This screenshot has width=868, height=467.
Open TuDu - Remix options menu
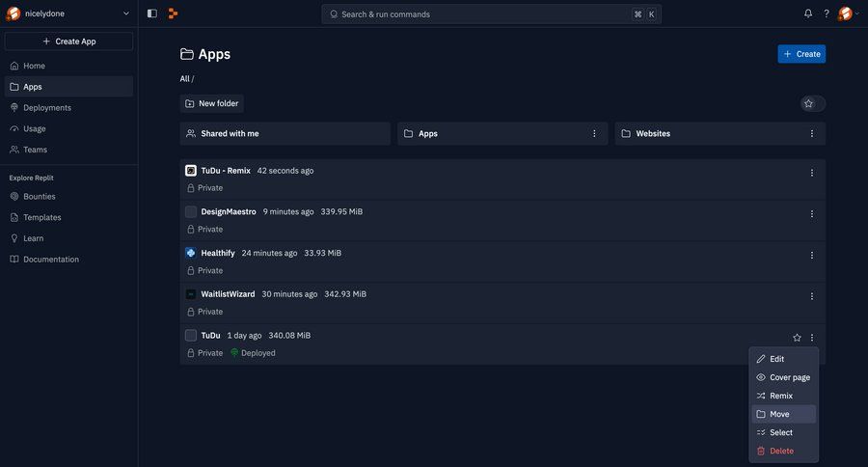pyautogui.click(x=811, y=173)
